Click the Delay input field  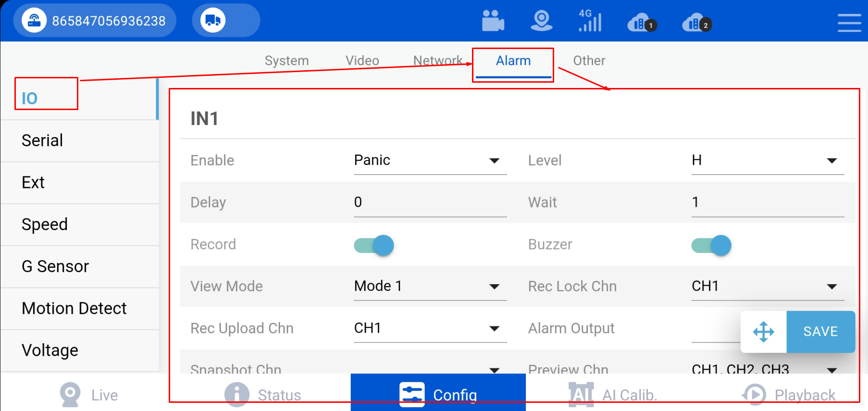[430, 202]
